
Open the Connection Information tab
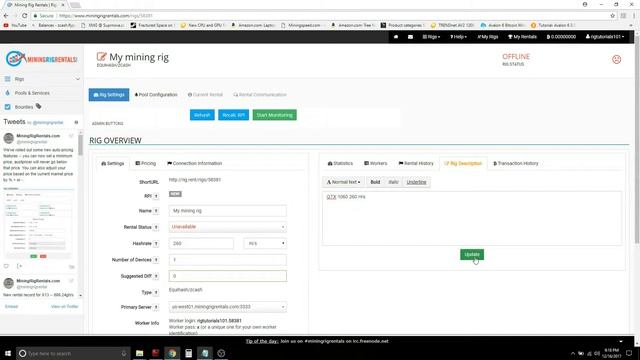click(195, 163)
